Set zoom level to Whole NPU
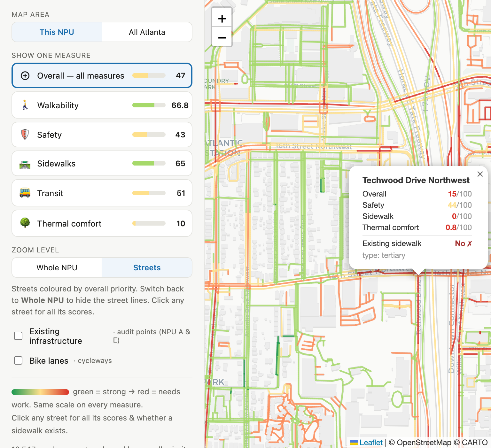 pyautogui.click(x=57, y=267)
